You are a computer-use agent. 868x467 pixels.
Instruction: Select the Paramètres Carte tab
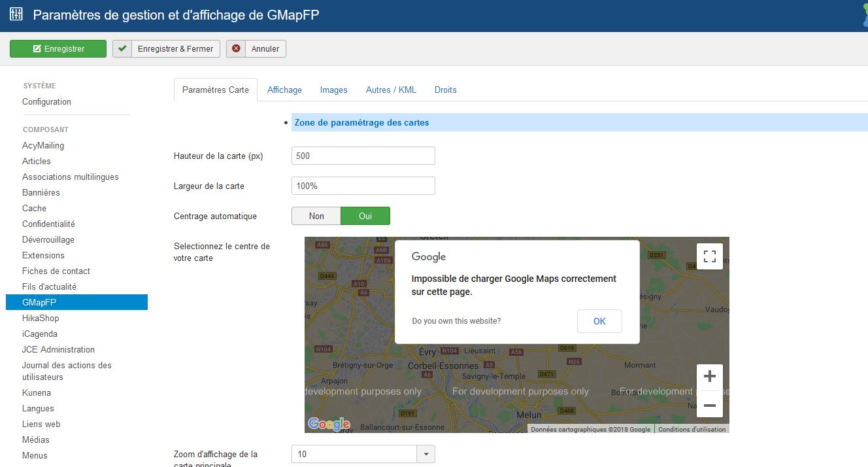216,90
